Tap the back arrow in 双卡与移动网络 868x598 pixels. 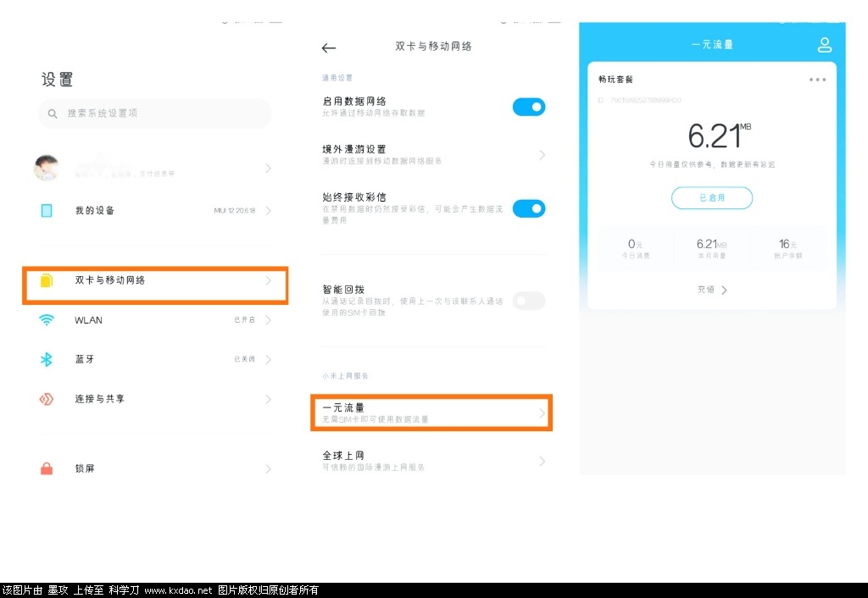[x=329, y=47]
